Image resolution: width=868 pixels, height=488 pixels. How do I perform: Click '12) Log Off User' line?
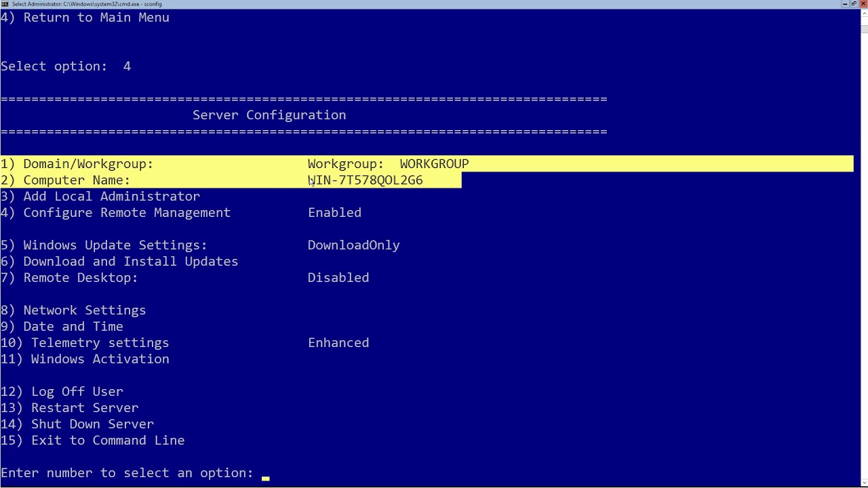point(62,392)
